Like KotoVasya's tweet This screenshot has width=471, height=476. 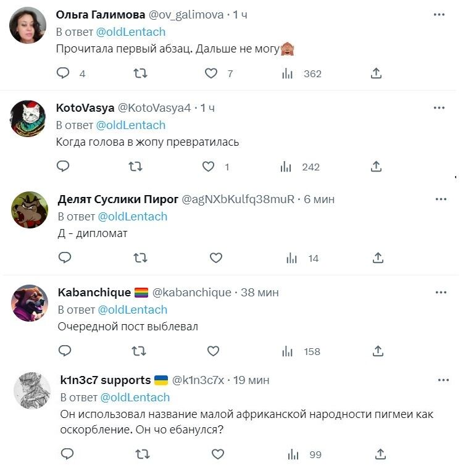tap(209, 167)
